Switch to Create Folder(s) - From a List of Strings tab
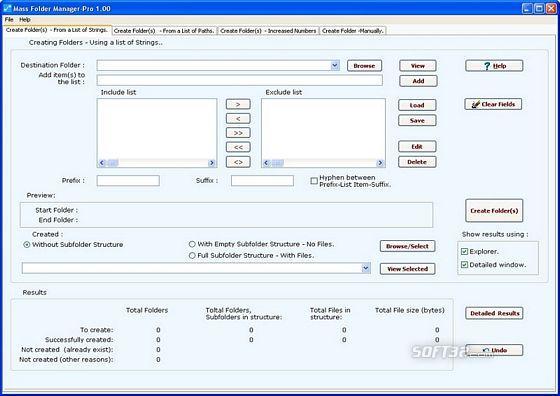Image resolution: width=560 pixels, height=396 pixels. [x=57, y=30]
